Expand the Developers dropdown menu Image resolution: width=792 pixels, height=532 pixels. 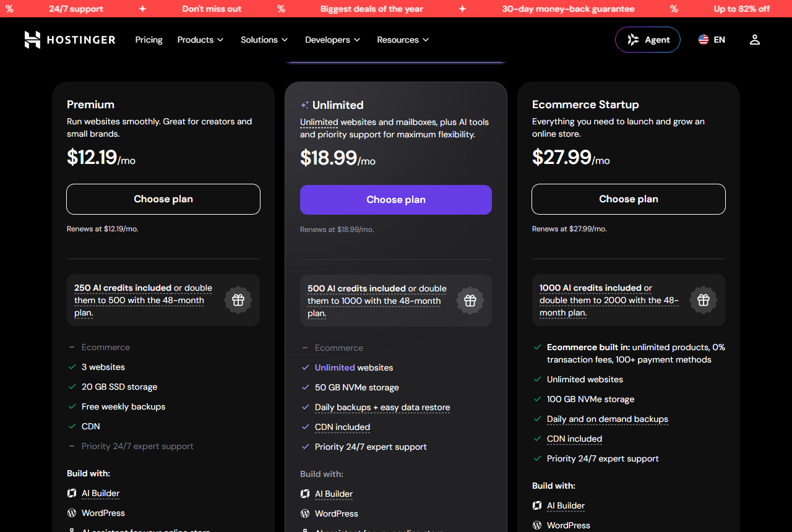332,40
